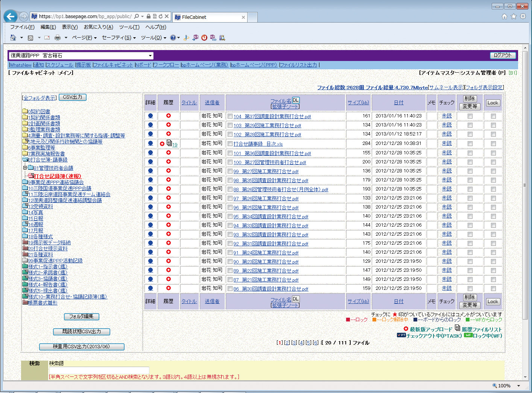532x393 pixels.
Task: Tick the delete checkbox in the 104 row
Action: (470, 116)
